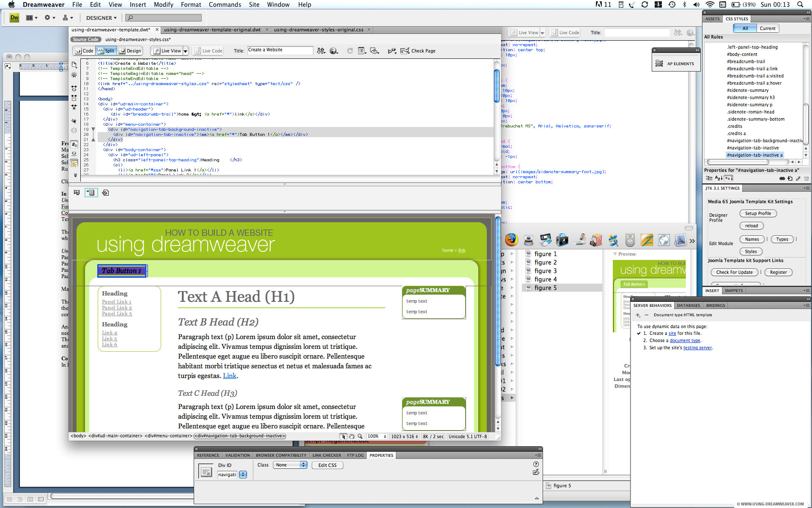Click Delete CSS Rule trash icon
Screen dimensions: 812x508
tap(806, 179)
